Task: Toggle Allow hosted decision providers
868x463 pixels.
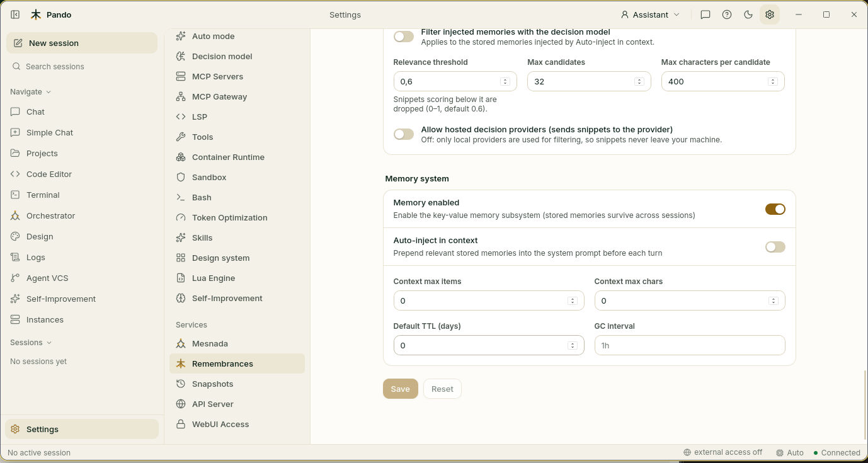Action: [404, 134]
